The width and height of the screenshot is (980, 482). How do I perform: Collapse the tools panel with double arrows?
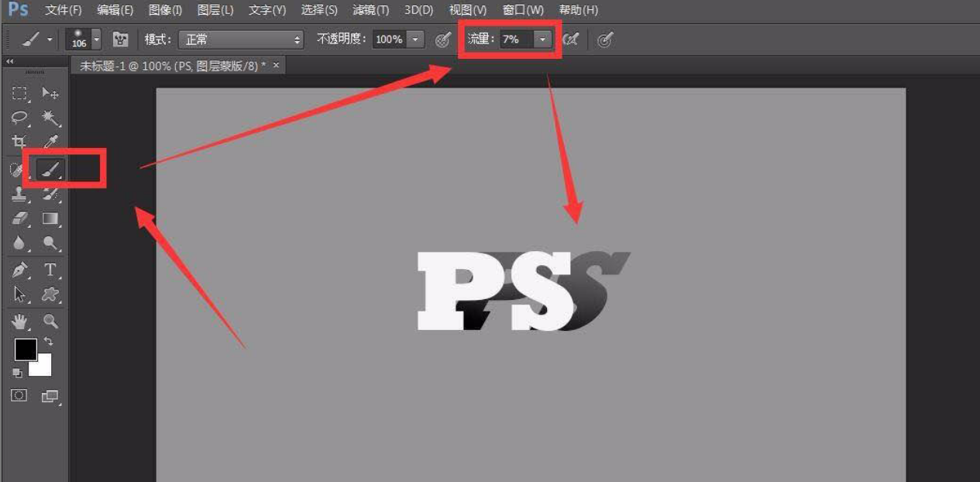pos(10,61)
